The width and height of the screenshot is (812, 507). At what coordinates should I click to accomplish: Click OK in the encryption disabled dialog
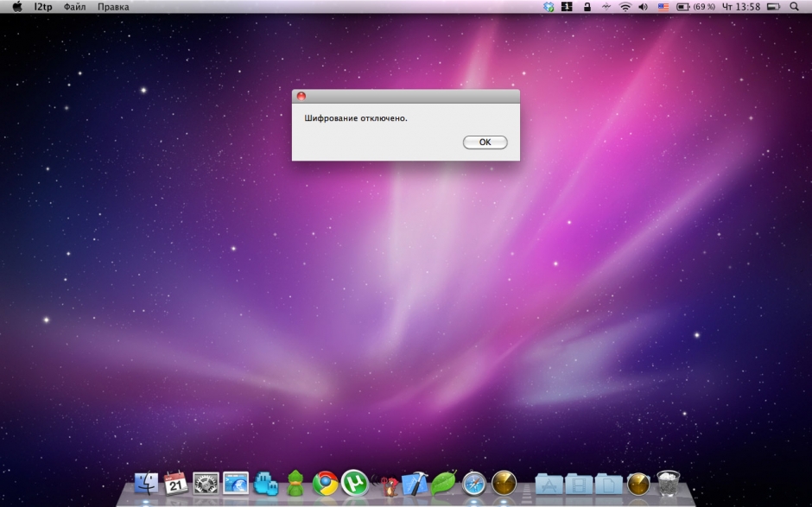pyautogui.click(x=485, y=142)
